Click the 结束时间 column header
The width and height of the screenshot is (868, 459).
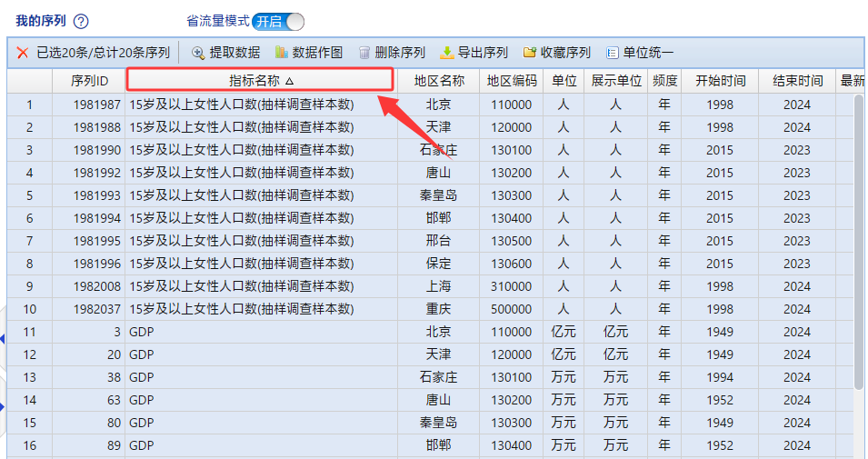pyautogui.click(x=797, y=81)
